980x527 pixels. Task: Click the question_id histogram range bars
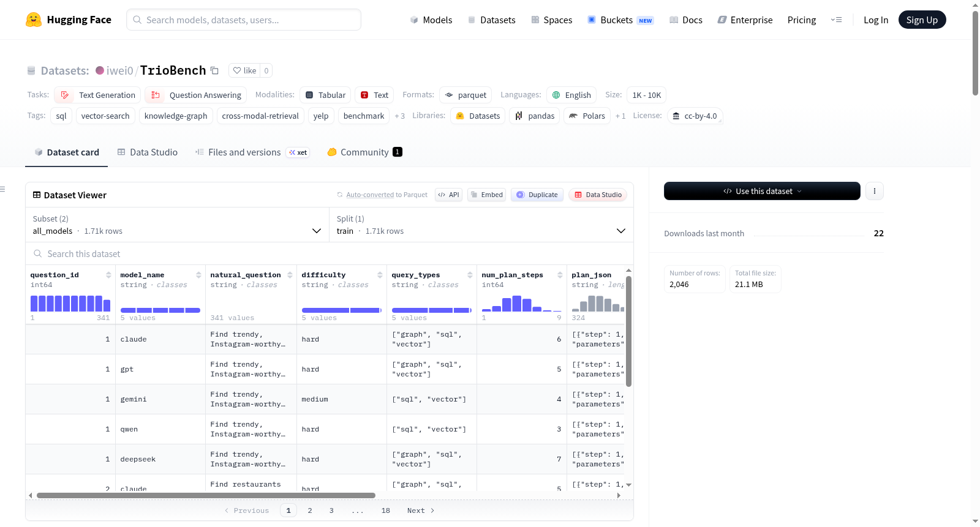(x=70, y=303)
